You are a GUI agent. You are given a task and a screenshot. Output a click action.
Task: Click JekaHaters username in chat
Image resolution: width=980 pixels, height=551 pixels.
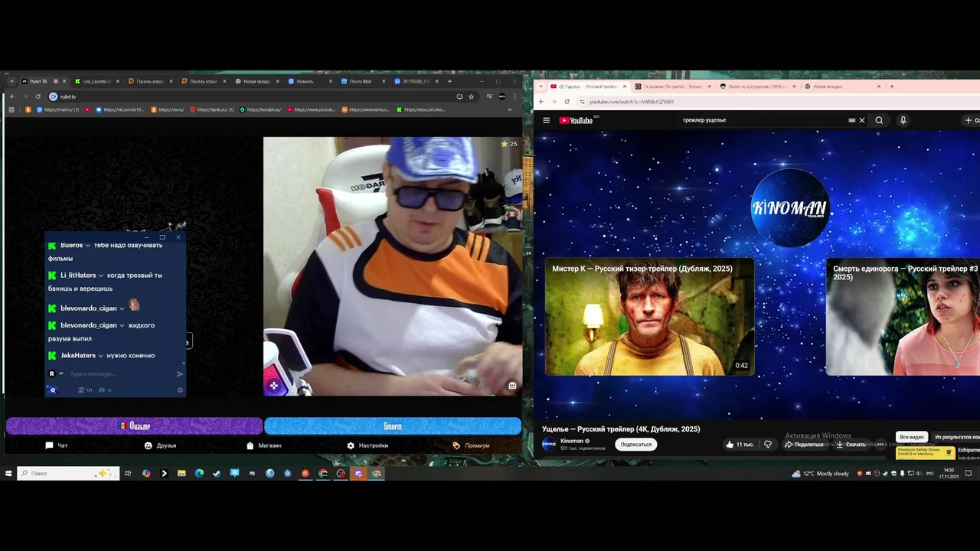(78, 356)
